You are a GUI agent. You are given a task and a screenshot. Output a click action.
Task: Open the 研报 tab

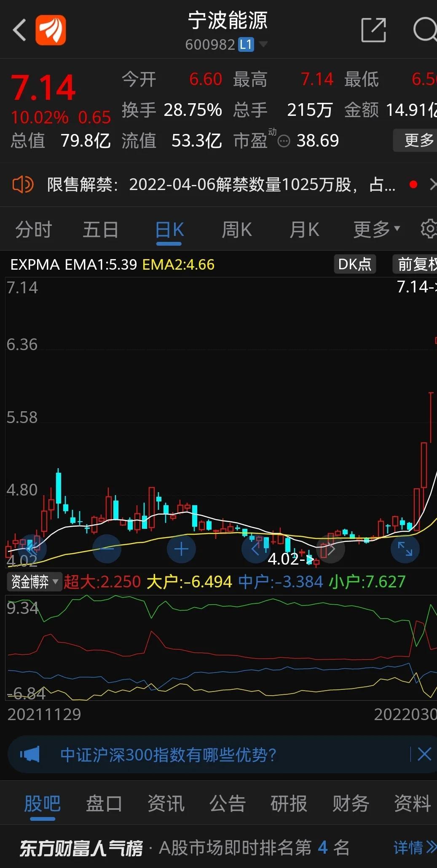289,803
